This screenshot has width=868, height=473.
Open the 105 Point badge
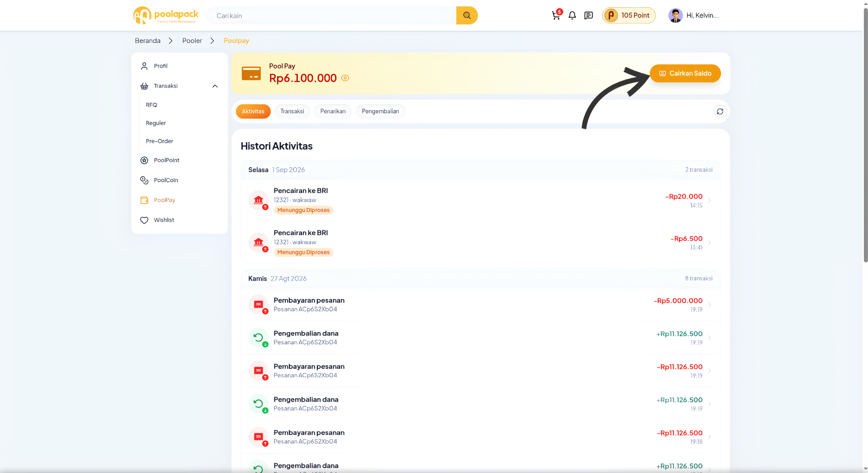coord(629,15)
